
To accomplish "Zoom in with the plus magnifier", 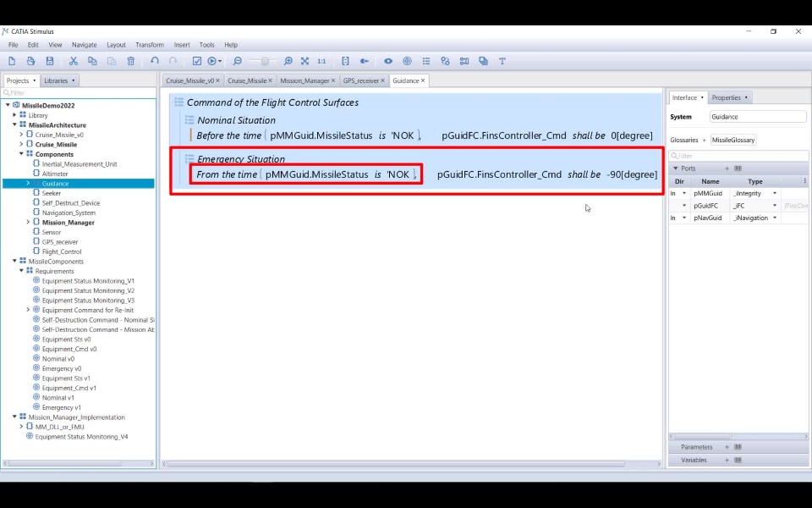I will (288, 61).
